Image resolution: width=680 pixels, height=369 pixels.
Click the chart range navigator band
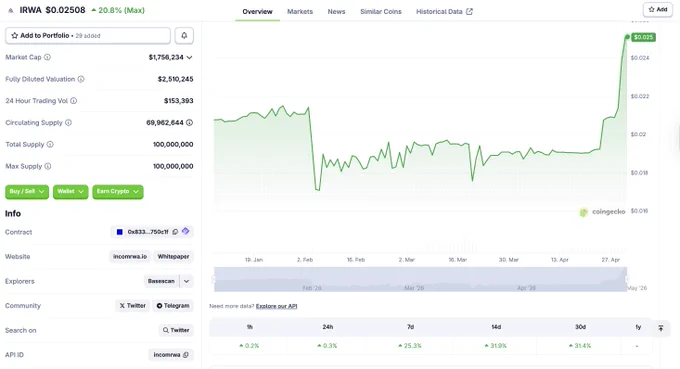click(420, 279)
